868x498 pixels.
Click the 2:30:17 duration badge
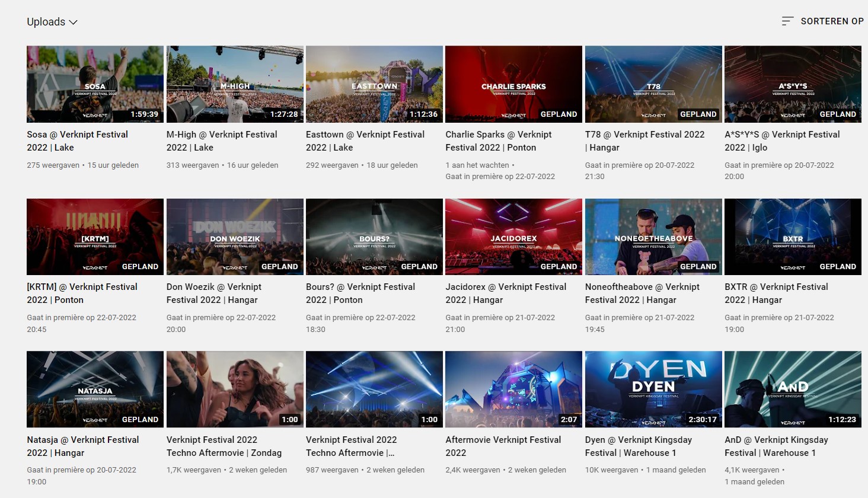pos(703,420)
